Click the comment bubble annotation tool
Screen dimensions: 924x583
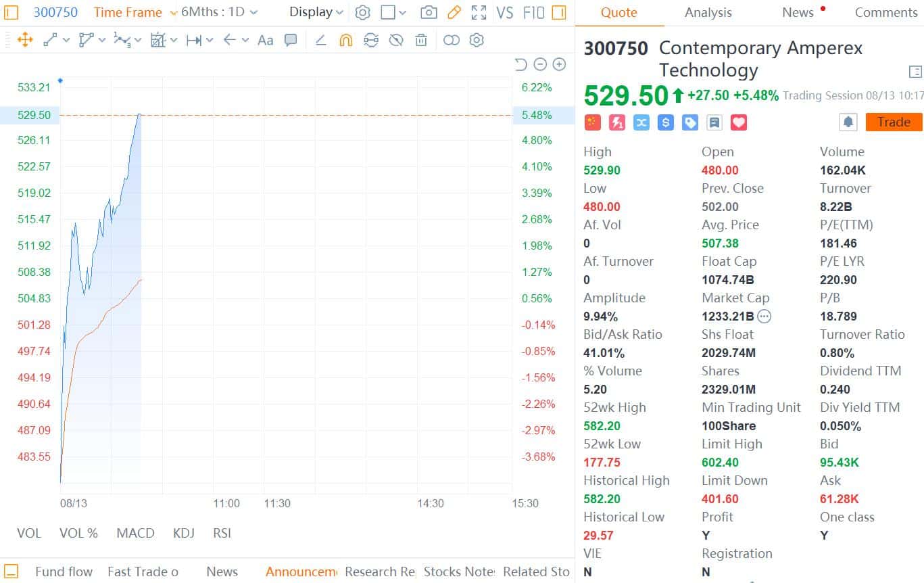(x=291, y=40)
